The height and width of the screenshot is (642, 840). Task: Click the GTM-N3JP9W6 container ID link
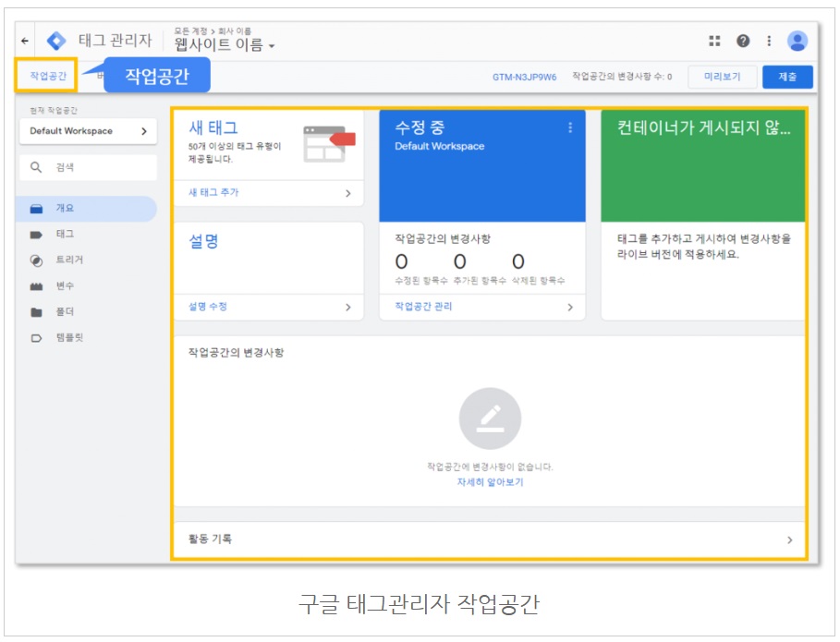tap(525, 77)
